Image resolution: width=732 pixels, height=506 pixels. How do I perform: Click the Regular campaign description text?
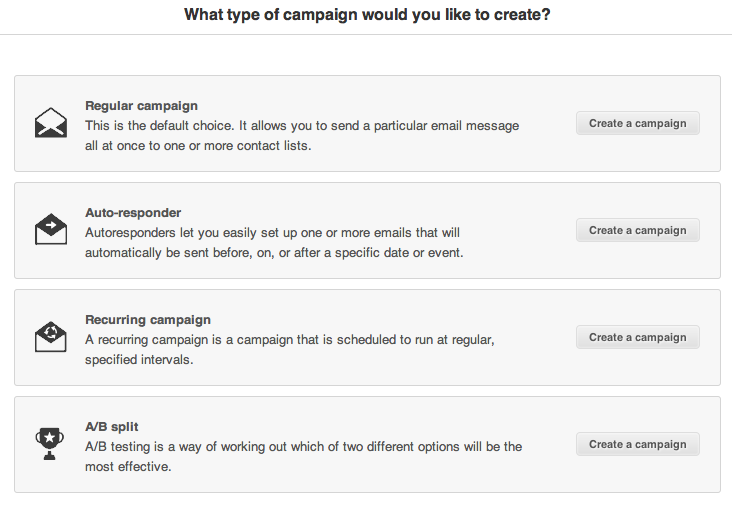click(302, 136)
